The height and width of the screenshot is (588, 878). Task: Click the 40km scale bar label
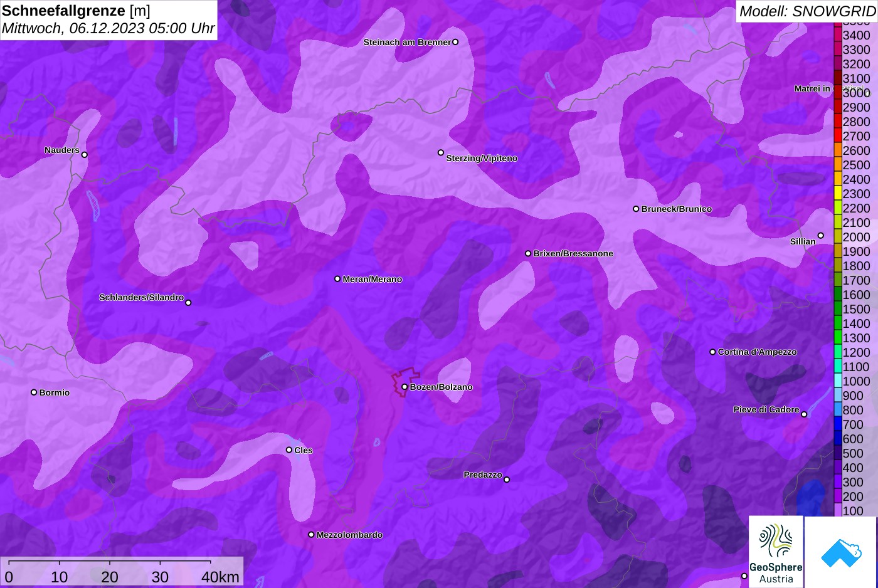coord(220,577)
